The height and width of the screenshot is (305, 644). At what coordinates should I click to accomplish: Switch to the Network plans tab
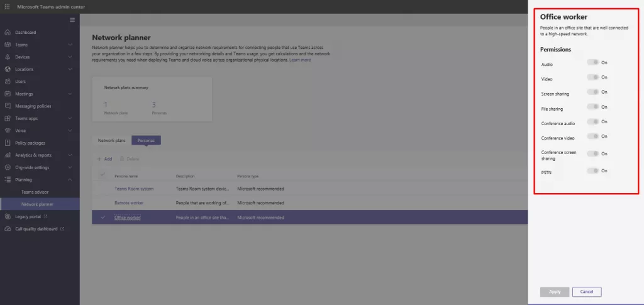111,140
